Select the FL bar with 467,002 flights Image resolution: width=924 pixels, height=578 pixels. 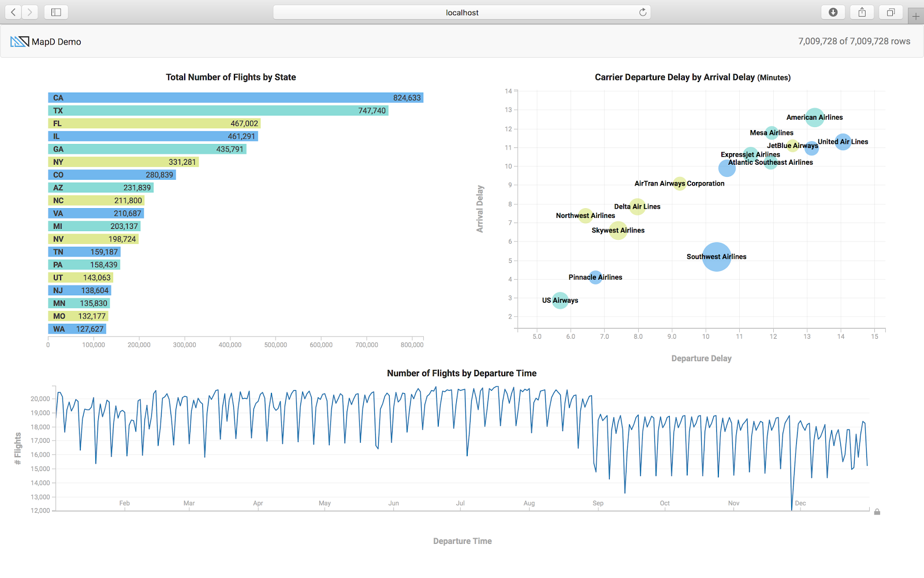pyautogui.click(x=154, y=123)
